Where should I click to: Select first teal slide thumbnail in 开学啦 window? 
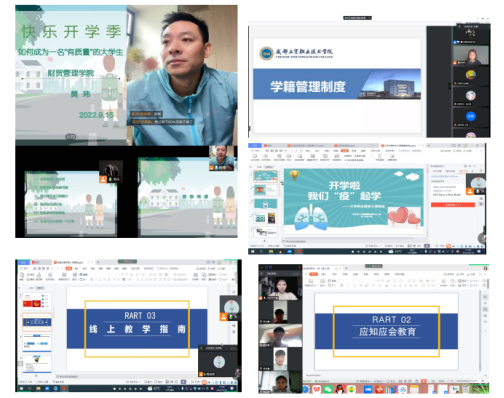265,176
